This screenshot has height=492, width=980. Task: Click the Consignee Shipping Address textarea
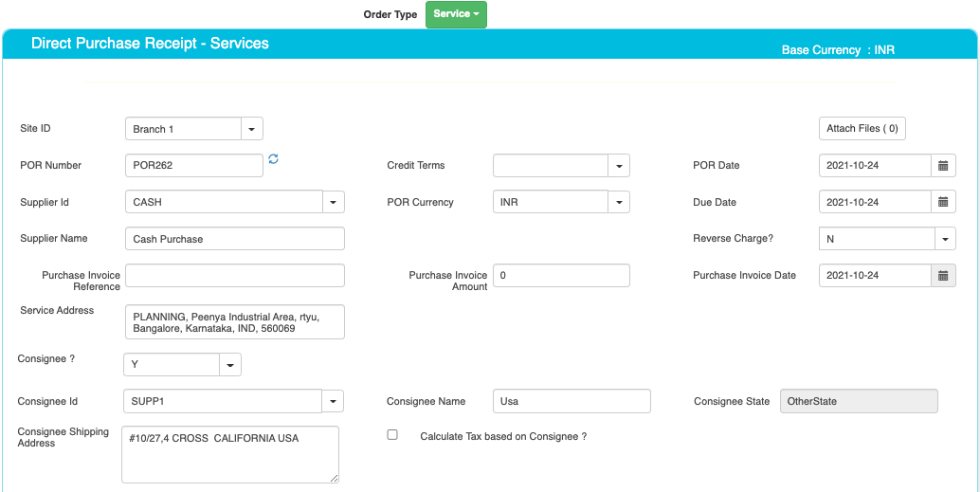[x=230, y=454]
